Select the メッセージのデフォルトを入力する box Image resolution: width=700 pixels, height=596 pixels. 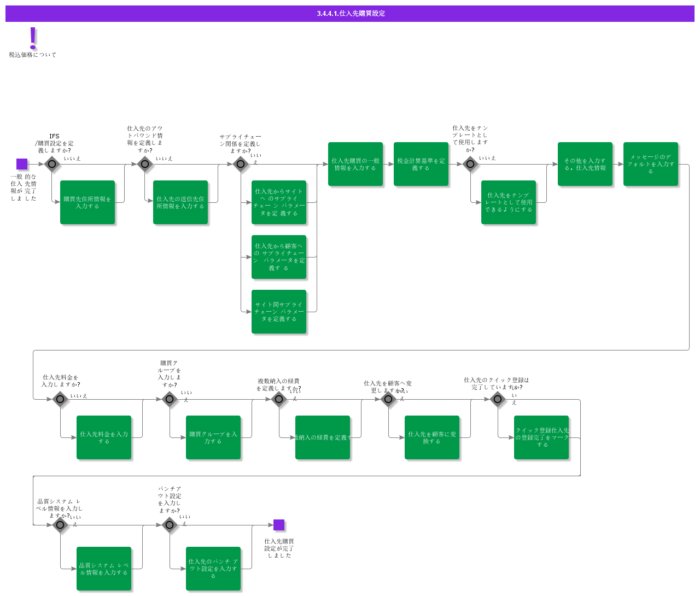coord(651,164)
